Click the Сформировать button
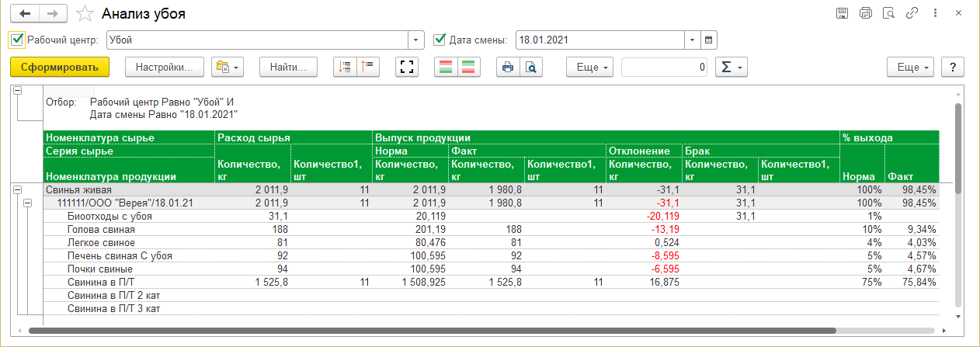 click(x=60, y=68)
